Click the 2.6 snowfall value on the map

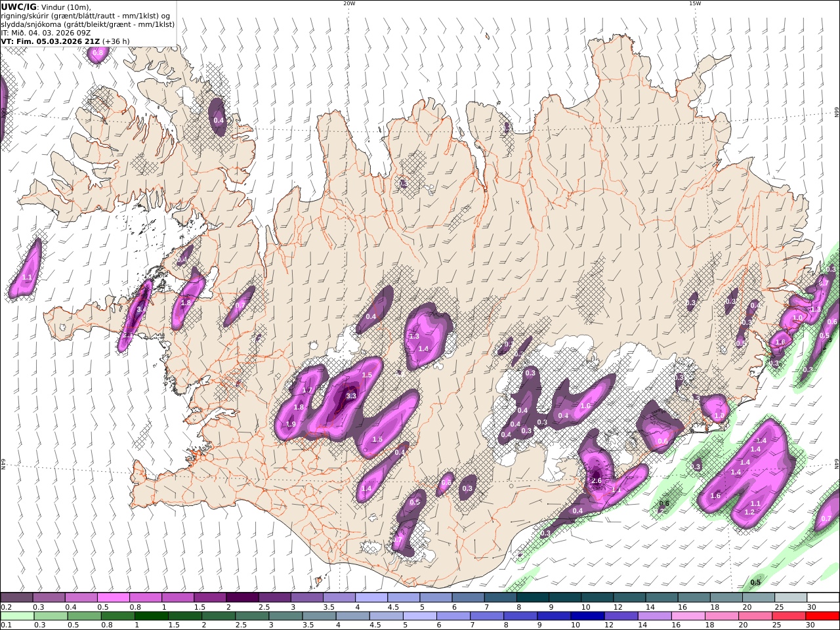[597, 481]
